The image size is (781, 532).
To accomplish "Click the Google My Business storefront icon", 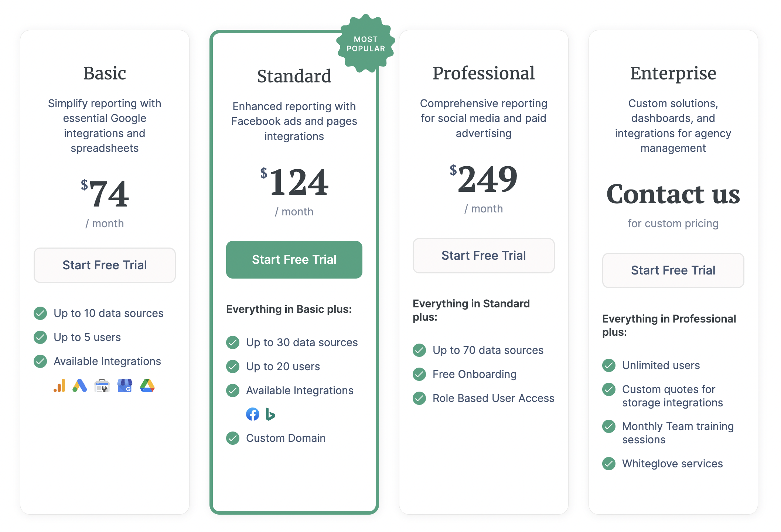I will pos(125,385).
